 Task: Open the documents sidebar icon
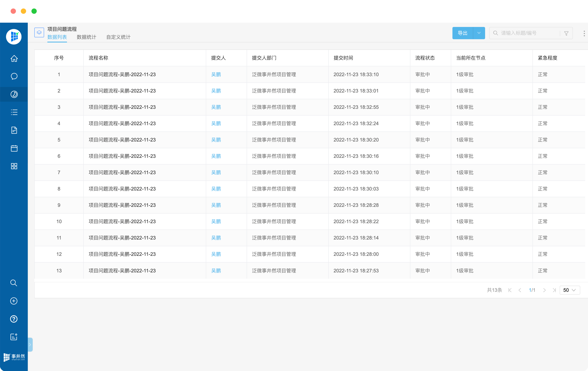(x=14, y=130)
